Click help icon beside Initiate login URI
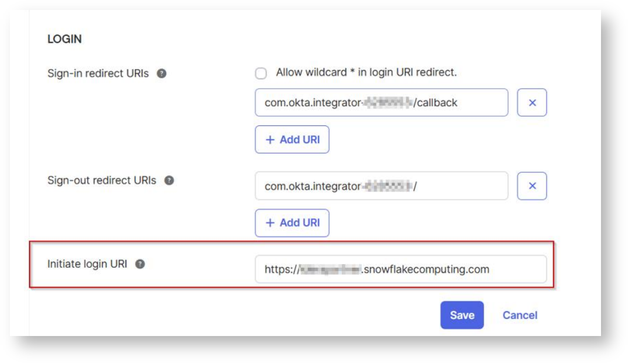Viewport: 629px width, 364px height. point(140,264)
